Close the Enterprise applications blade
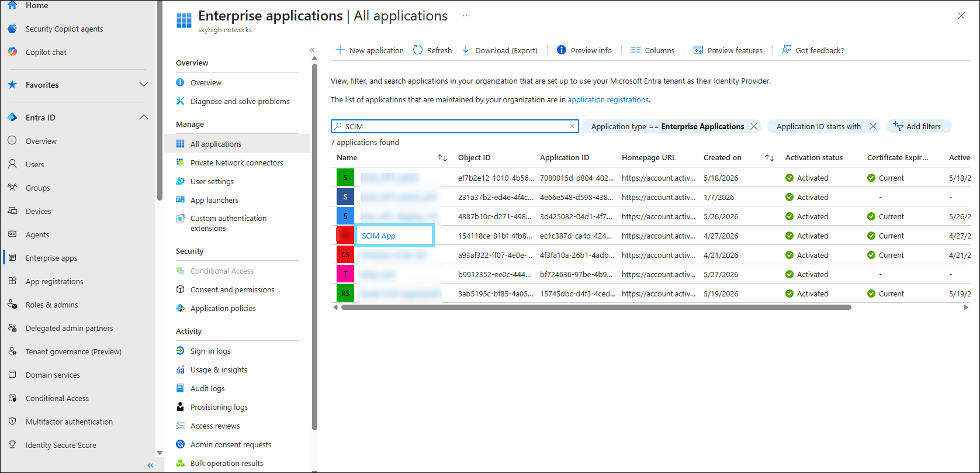This screenshot has height=473, width=980. (x=961, y=16)
